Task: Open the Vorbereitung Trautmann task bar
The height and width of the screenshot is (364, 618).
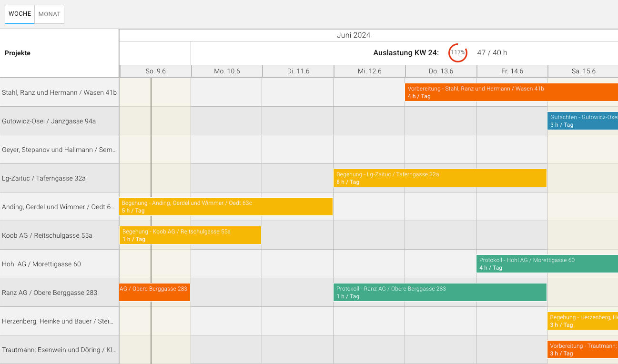Action: [x=582, y=350]
